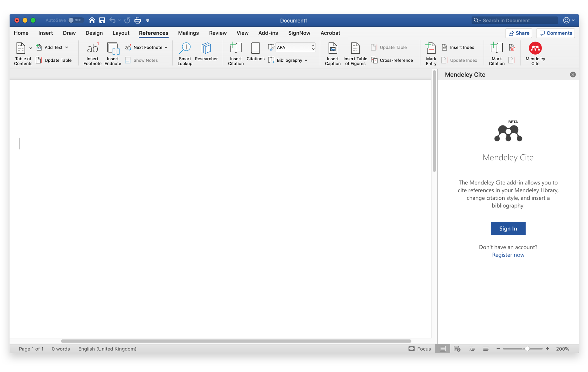Click the zoom slider handle
588x372 pixels.
(x=527, y=349)
